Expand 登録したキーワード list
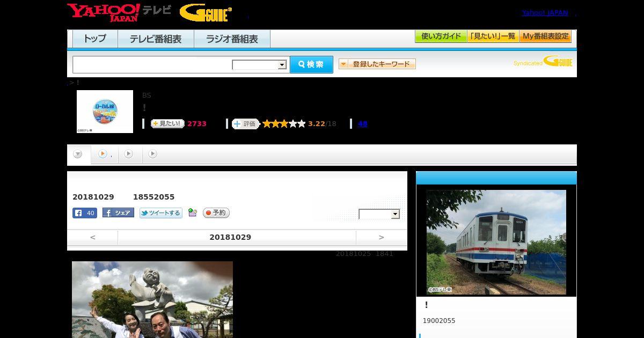 click(x=377, y=64)
